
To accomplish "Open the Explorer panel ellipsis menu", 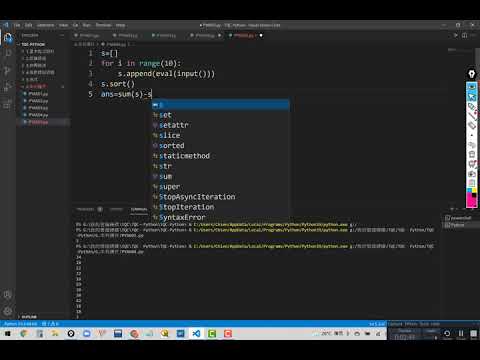I will click(x=62, y=35).
